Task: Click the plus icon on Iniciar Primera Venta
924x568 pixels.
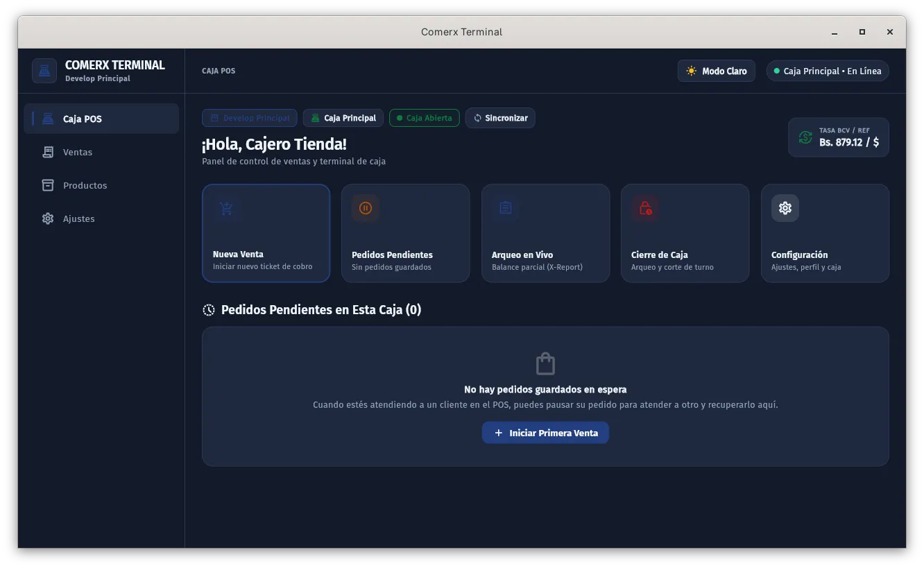Action: click(x=498, y=433)
